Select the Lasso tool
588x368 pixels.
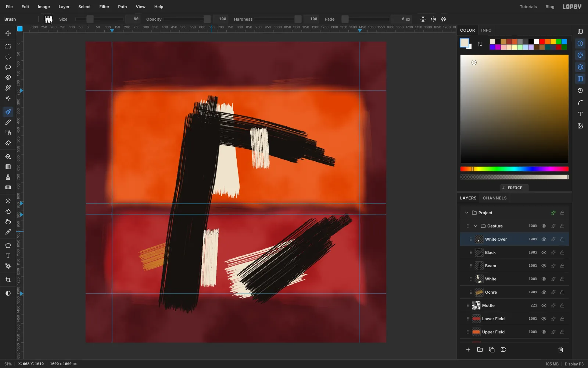(x=8, y=67)
